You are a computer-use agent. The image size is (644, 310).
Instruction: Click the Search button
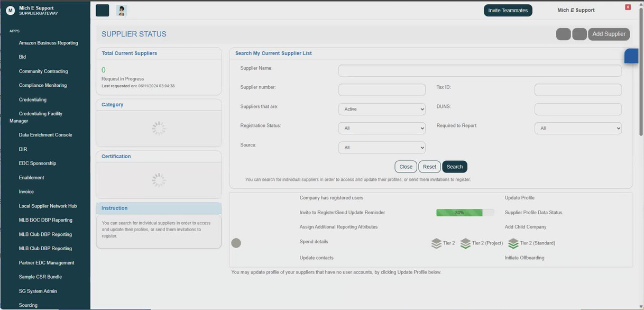tap(454, 166)
